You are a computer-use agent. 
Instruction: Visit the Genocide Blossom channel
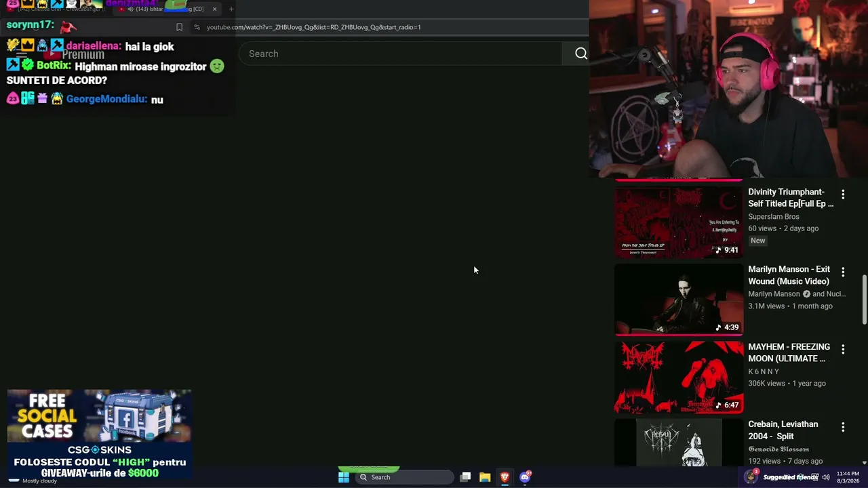778,449
